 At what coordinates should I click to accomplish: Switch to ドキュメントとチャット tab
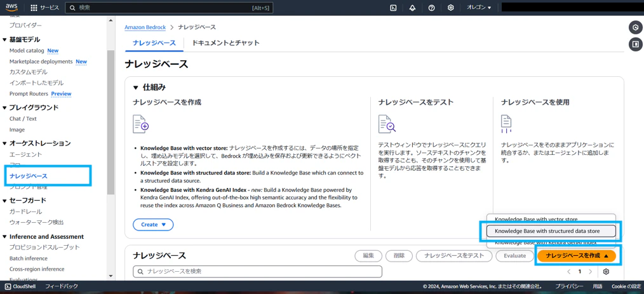(x=226, y=43)
